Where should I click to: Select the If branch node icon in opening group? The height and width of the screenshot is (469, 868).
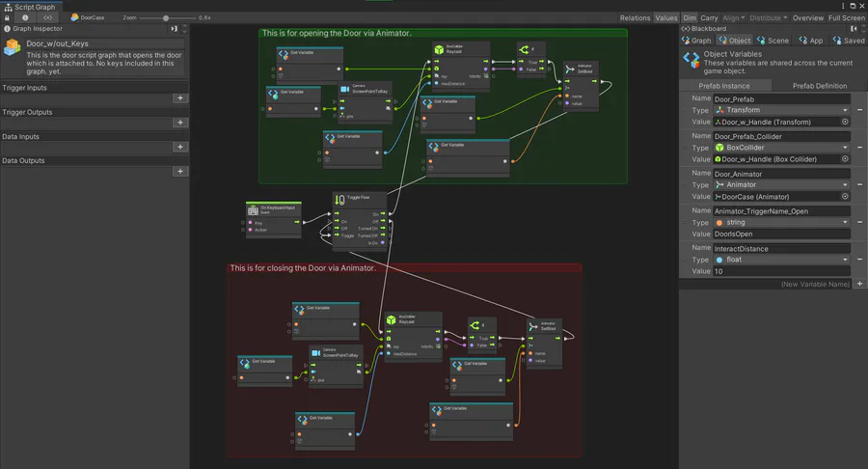click(524, 50)
